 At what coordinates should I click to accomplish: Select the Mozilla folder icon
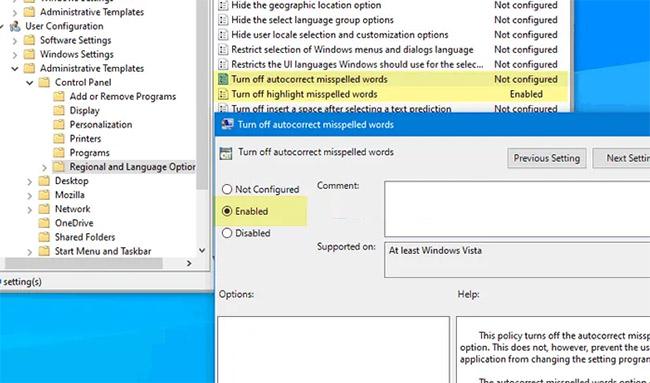[44, 195]
